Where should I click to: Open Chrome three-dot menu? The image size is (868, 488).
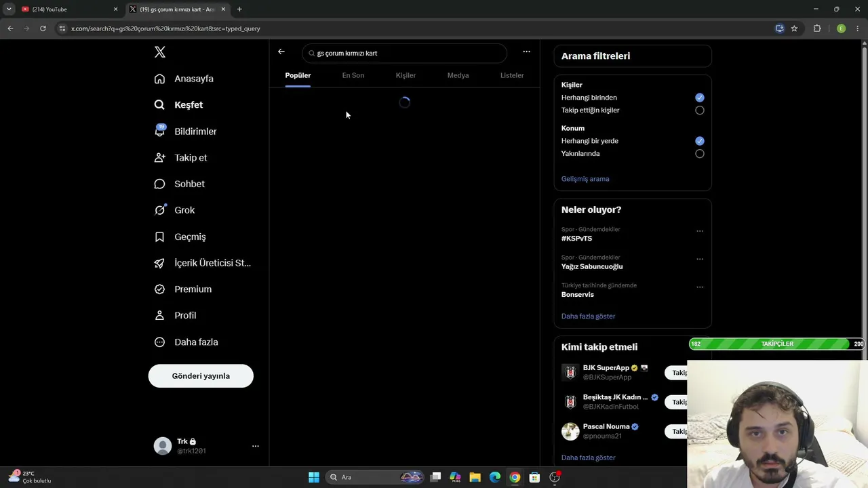[858, 28]
